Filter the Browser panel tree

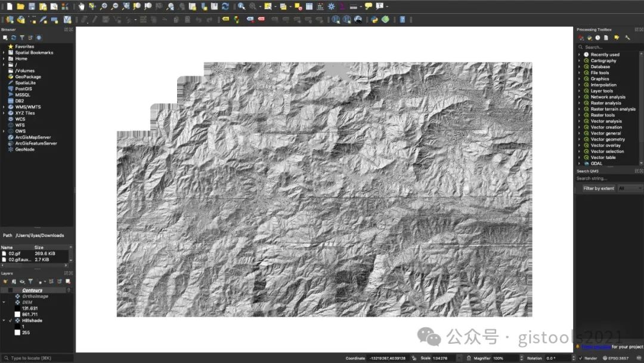pyautogui.click(x=22, y=38)
